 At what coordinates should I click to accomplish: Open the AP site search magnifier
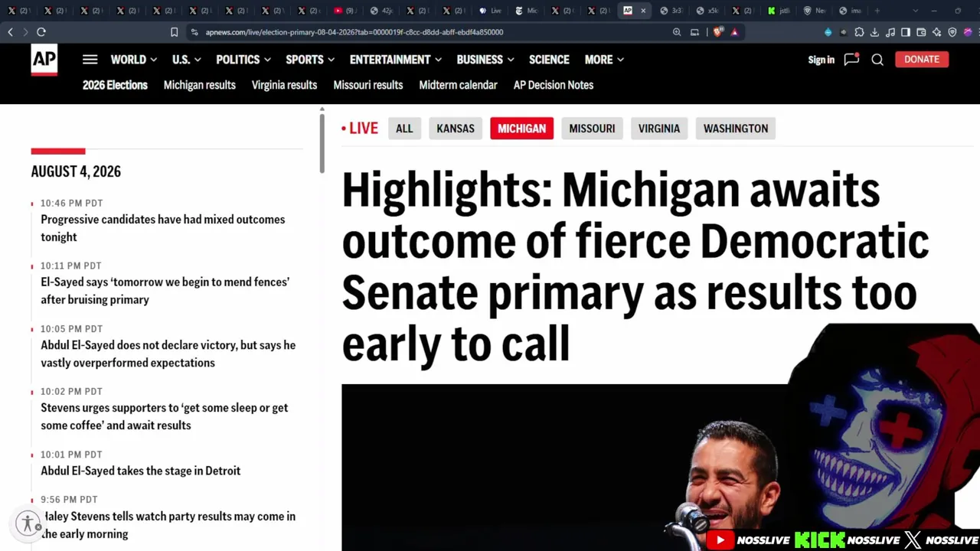click(x=877, y=60)
